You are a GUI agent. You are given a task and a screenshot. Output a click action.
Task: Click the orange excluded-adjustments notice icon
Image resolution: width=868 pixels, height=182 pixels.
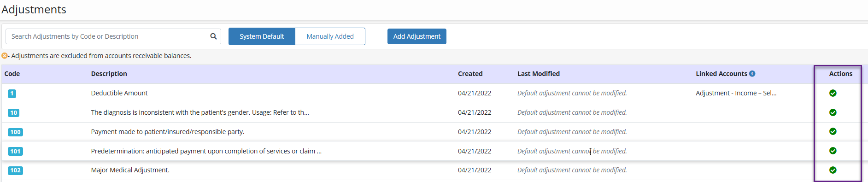click(x=5, y=56)
